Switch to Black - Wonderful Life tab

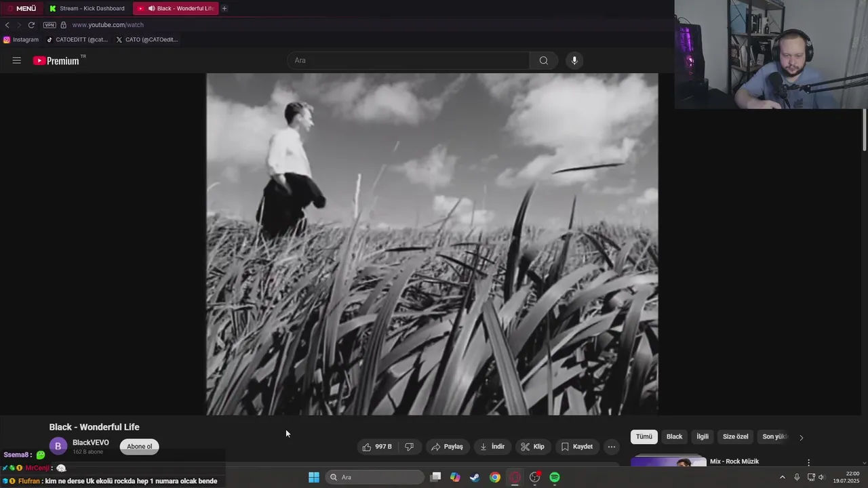pos(180,8)
